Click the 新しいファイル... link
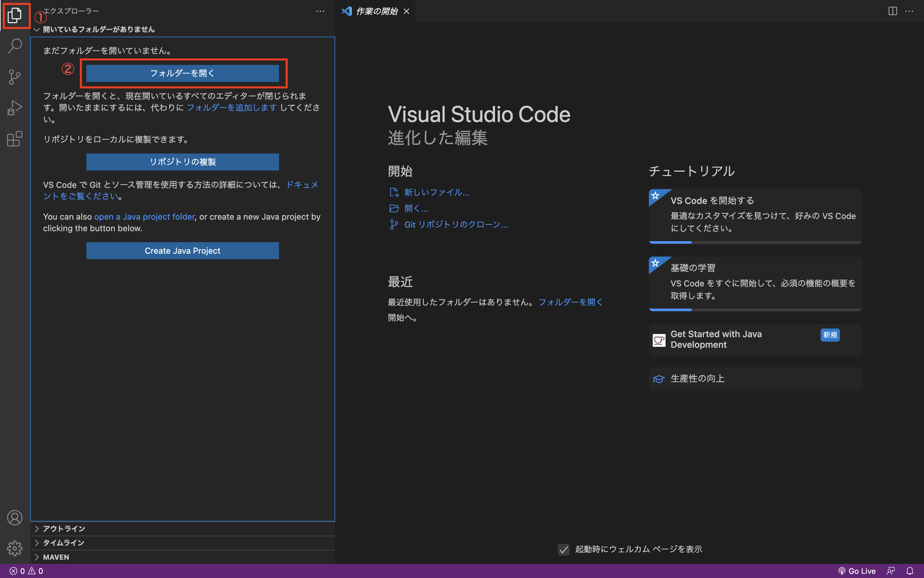Image resolution: width=924 pixels, height=578 pixels. point(437,192)
